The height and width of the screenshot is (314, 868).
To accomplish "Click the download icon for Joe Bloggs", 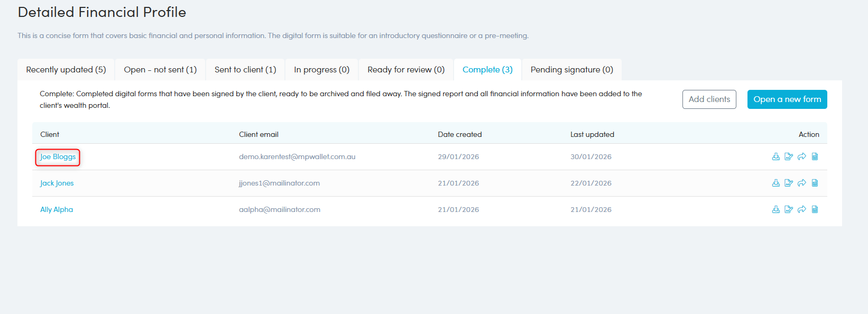I will 775,156.
